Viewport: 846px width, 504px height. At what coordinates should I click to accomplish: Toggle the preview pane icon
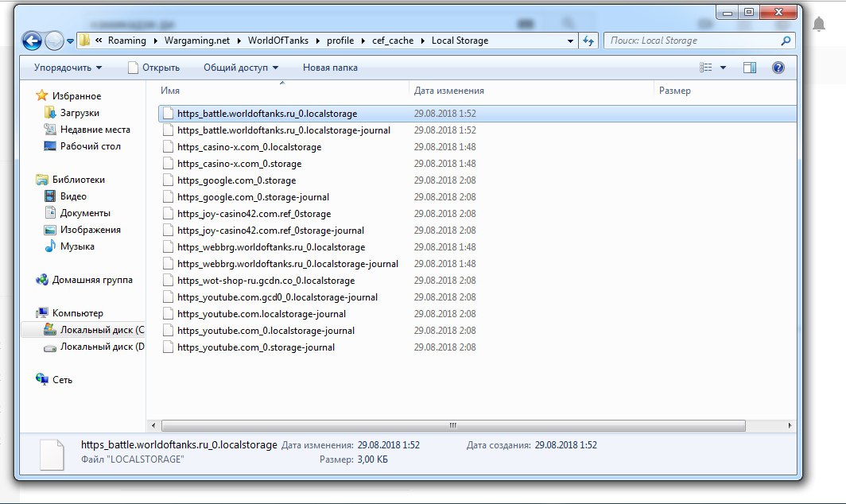pos(750,68)
